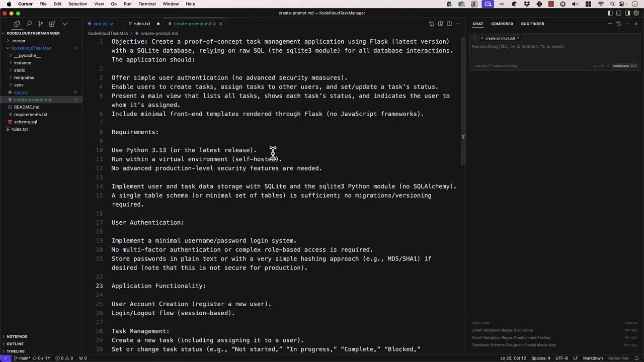644x362 pixels.
Task: Open markdown preview to the side
Action: 440,24
